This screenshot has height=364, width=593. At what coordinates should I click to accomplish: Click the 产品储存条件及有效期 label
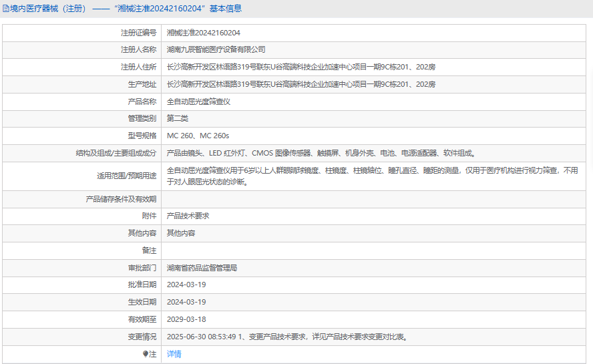pos(121,199)
